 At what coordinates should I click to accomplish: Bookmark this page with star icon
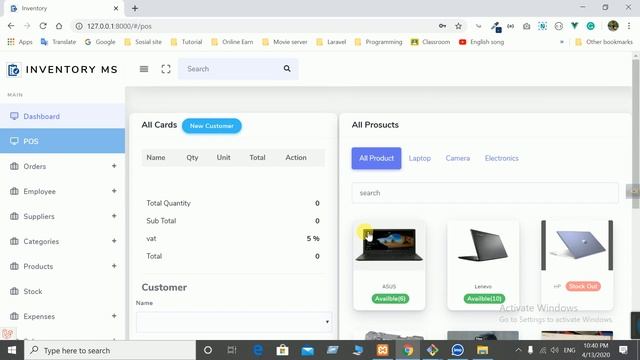(458, 26)
